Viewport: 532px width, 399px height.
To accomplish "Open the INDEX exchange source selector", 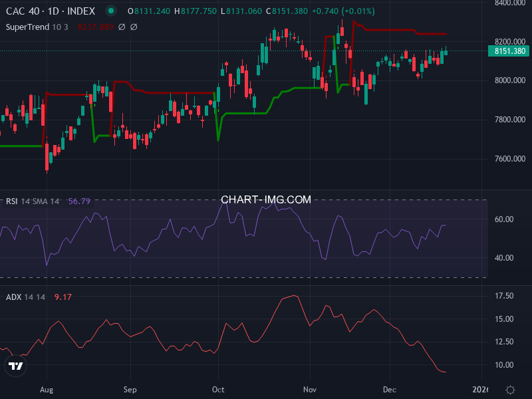I will tap(80, 11).
